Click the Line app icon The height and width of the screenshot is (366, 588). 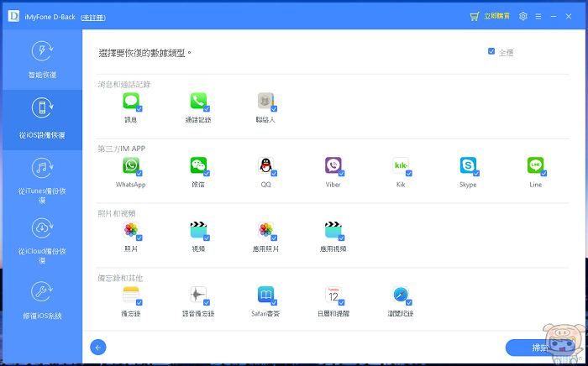(535, 165)
